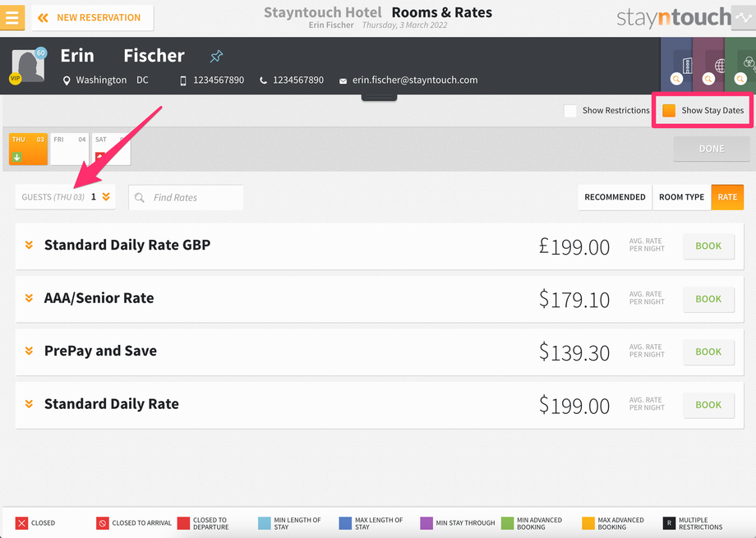Click the stayntouch logo
Screen dimensions: 756x538
[x=674, y=18]
